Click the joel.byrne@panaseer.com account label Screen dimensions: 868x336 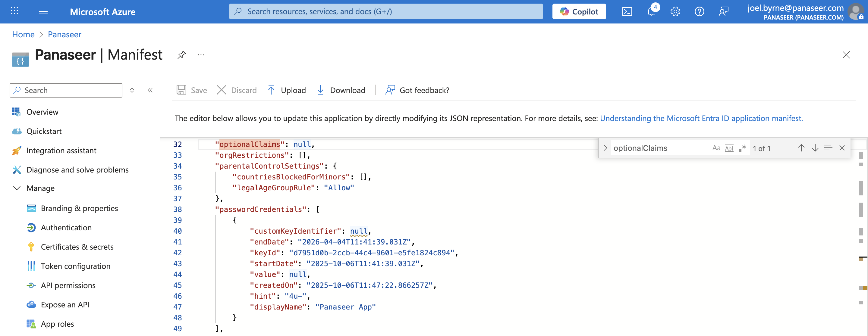(795, 8)
